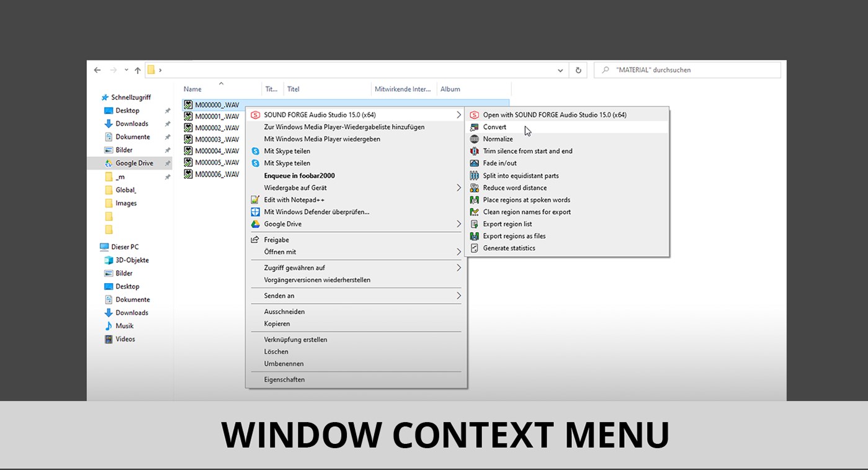Image resolution: width=868 pixels, height=470 pixels.
Task: Click the "MATERIAL" durchsuchen search field
Action: coord(687,70)
